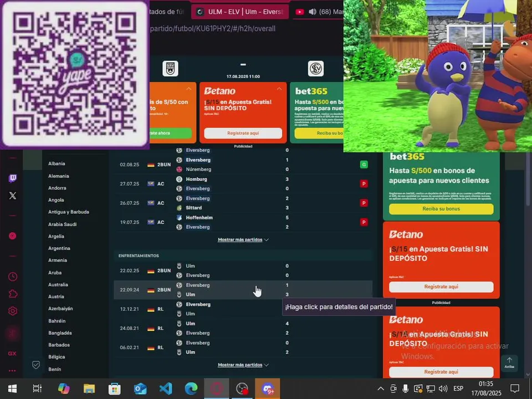The image size is (532, 399).
Task: Open browser History clock icon
Action: pyautogui.click(x=13, y=277)
